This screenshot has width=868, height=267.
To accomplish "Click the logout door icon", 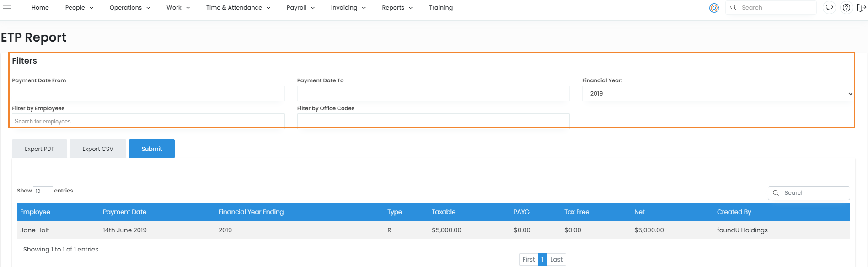I will click(x=861, y=8).
